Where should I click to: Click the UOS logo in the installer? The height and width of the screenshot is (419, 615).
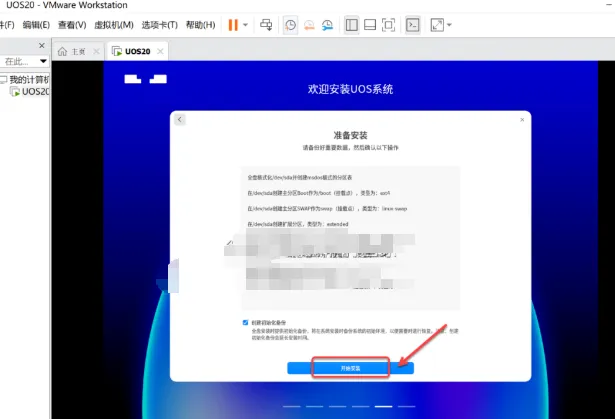click(x=146, y=79)
